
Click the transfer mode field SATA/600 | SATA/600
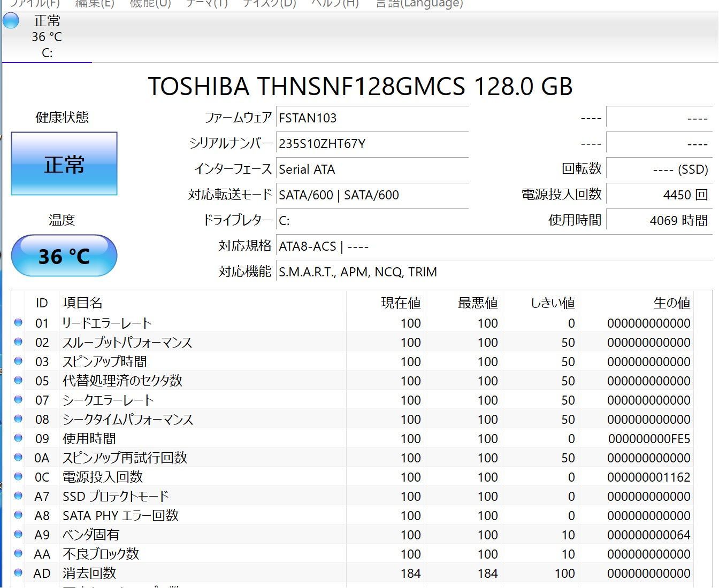click(x=372, y=195)
